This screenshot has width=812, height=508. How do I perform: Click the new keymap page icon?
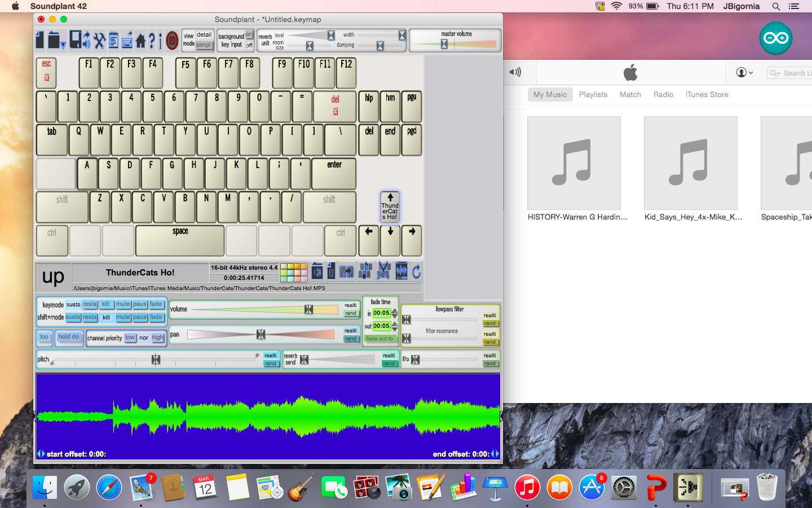click(39, 40)
